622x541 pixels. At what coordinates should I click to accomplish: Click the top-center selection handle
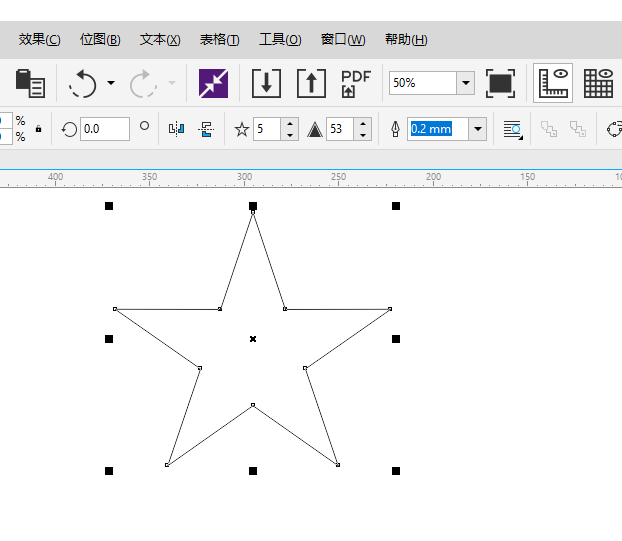click(x=253, y=206)
